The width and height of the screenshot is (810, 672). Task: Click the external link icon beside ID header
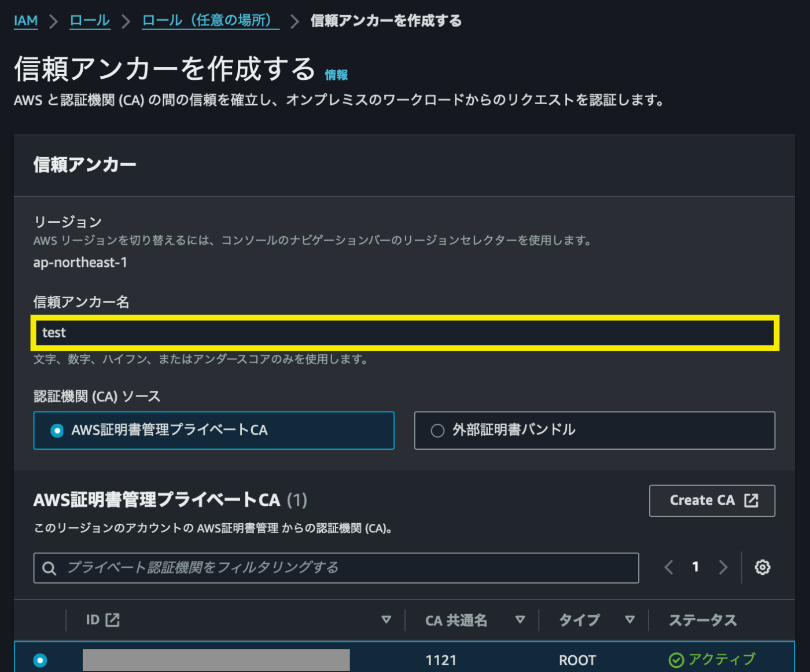(112, 620)
